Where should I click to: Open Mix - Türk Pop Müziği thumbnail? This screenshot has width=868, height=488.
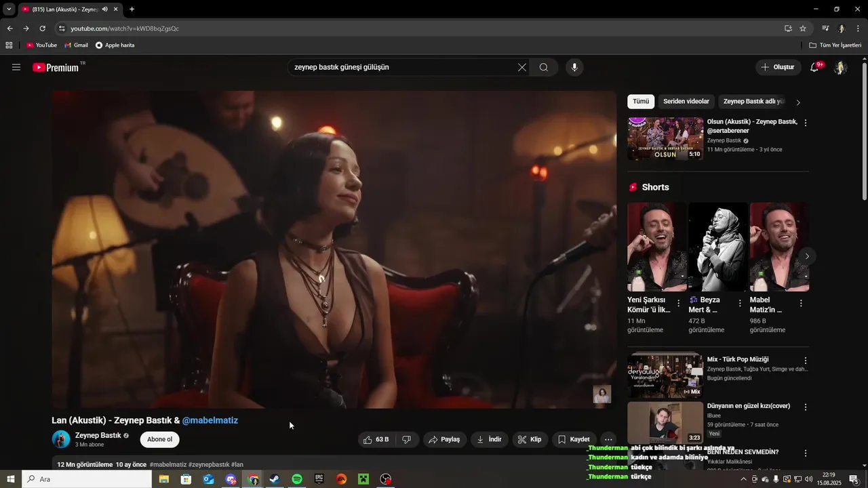point(665,375)
